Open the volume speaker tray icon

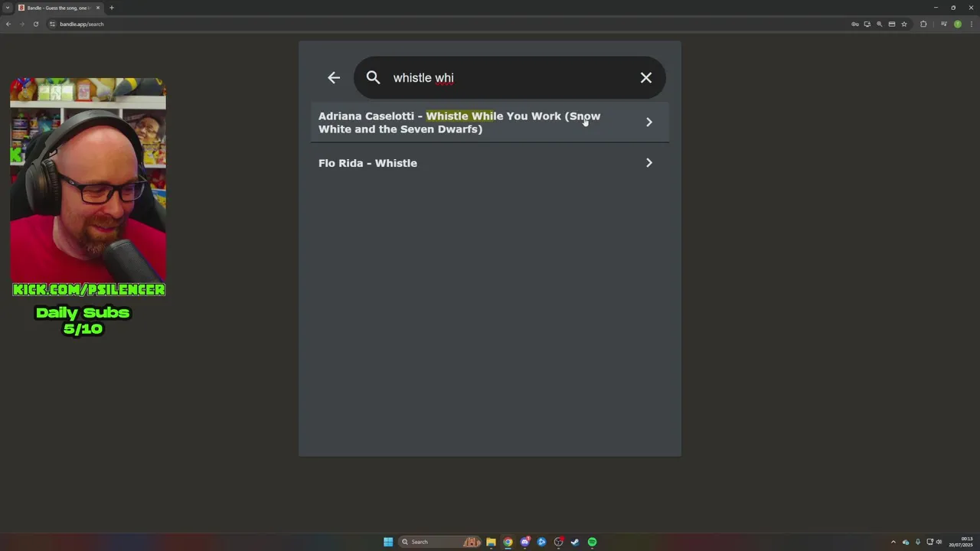[x=939, y=542]
